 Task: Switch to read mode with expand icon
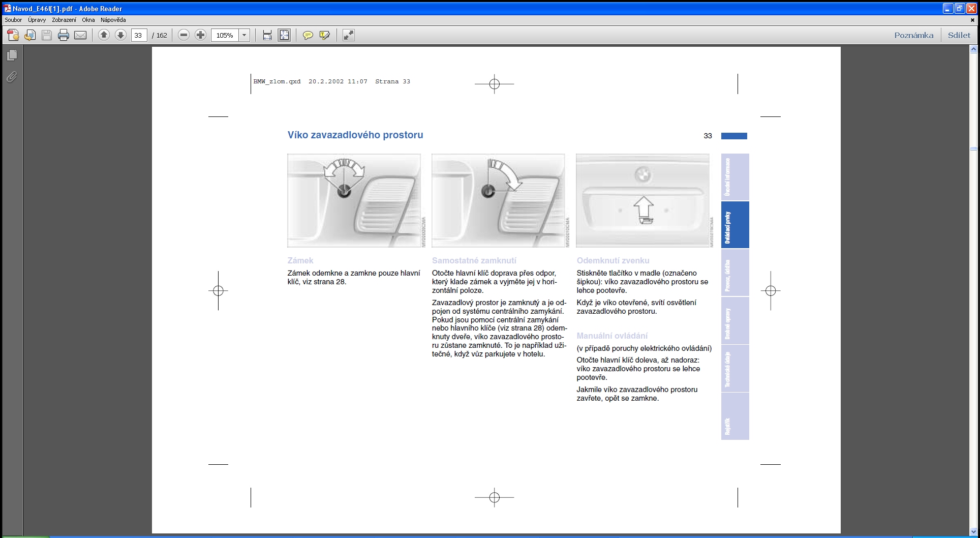click(x=348, y=35)
